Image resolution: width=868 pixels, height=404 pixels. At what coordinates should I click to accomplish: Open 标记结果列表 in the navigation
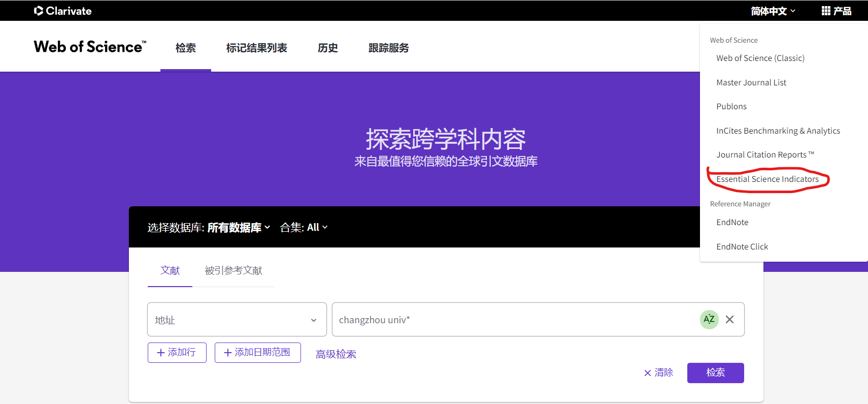256,48
